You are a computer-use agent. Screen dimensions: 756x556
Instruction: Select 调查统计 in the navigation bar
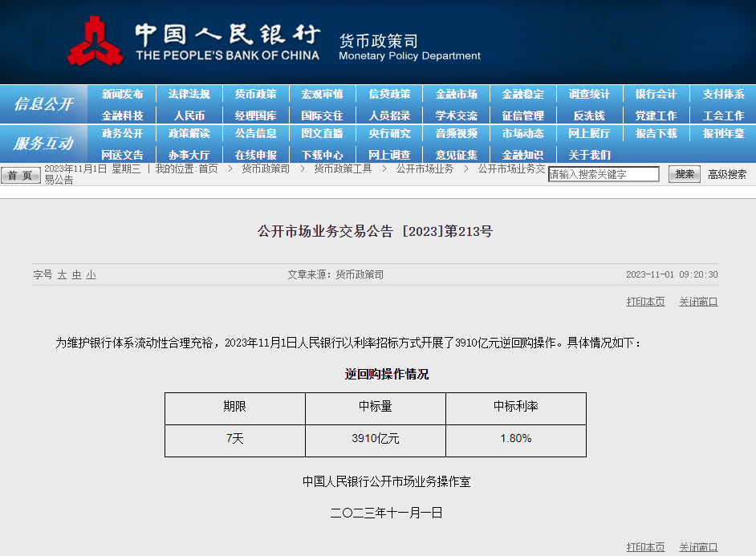pyautogui.click(x=589, y=95)
